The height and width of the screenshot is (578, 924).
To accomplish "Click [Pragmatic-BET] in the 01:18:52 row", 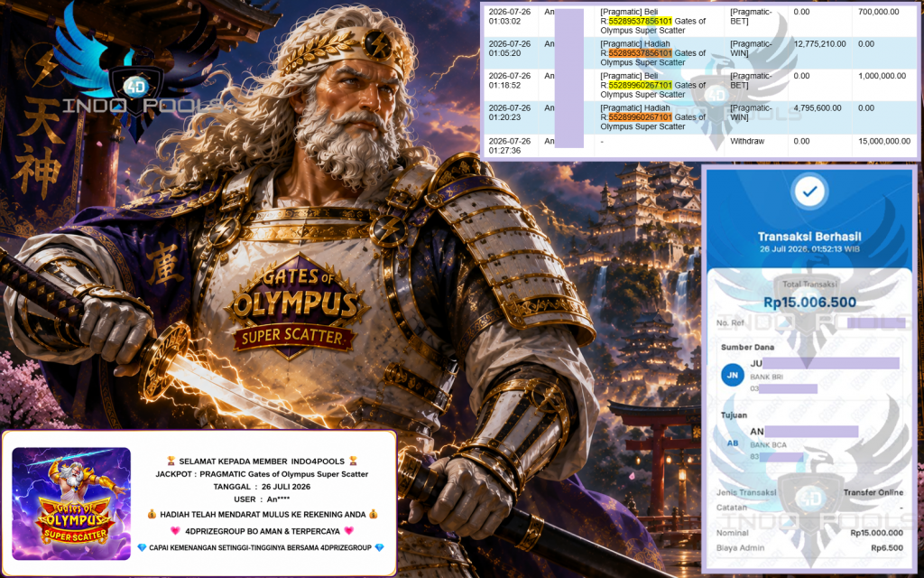I will point(751,80).
